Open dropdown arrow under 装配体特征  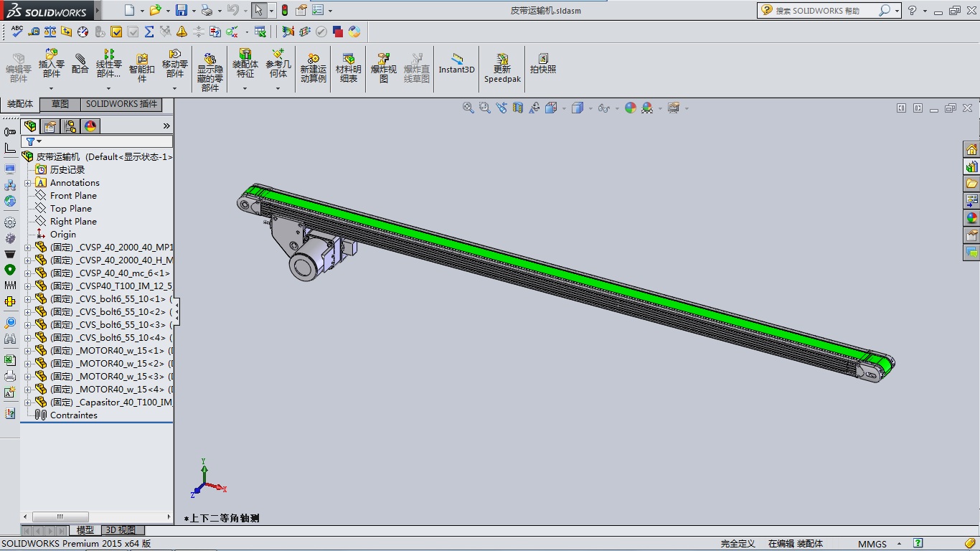tap(245, 88)
